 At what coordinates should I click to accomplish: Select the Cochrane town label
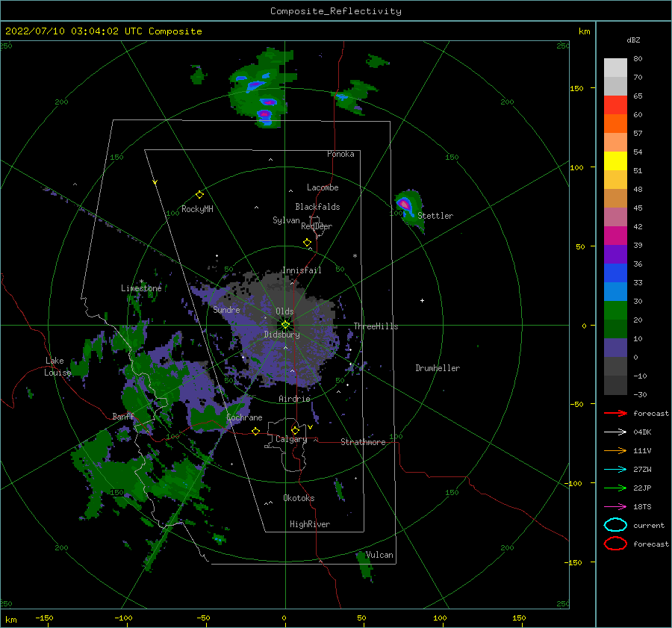click(244, 417)
